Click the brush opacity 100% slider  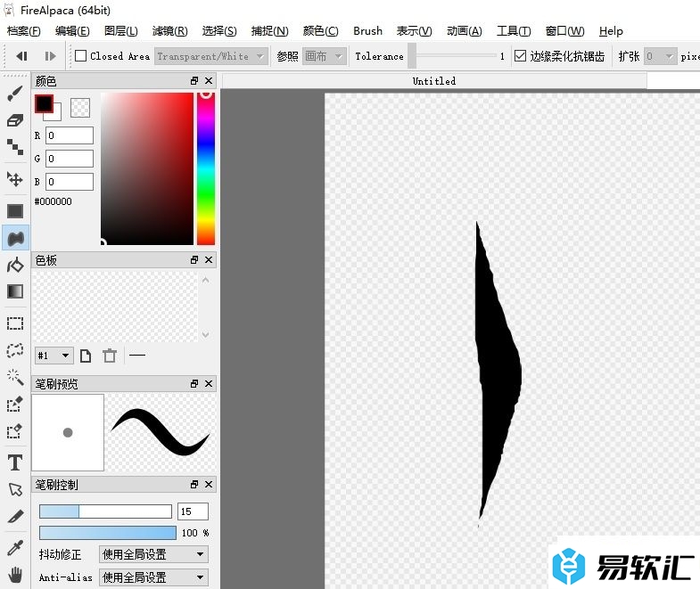pos(108,532)
